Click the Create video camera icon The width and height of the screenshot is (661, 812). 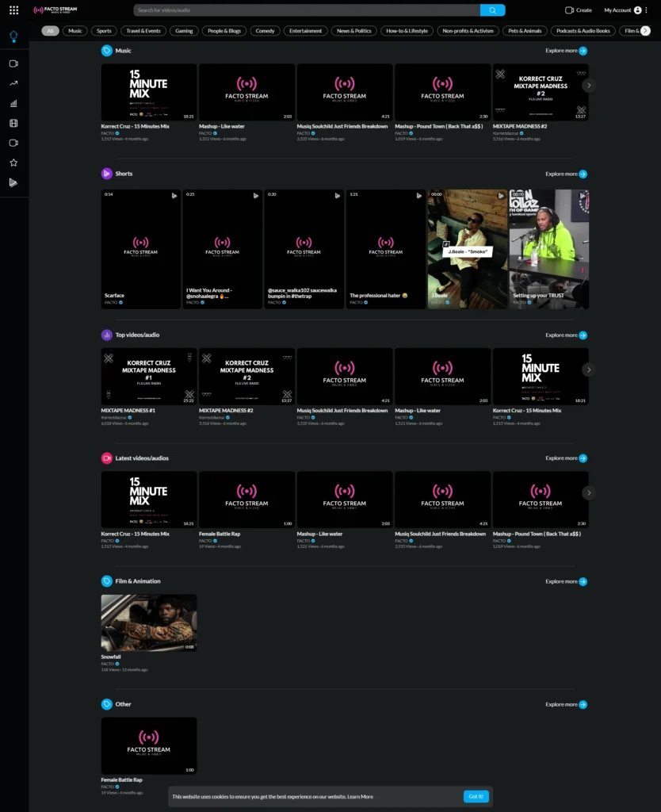click(569, 10)
